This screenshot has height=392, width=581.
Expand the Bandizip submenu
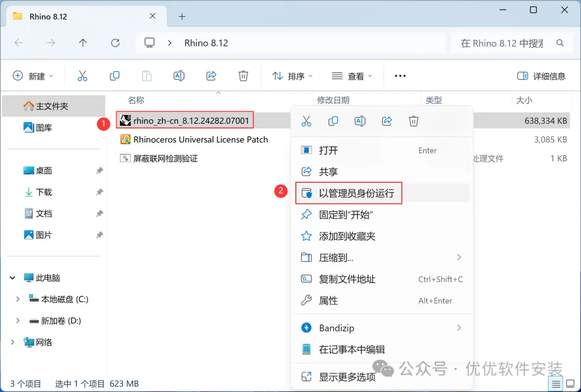(459, 328)
